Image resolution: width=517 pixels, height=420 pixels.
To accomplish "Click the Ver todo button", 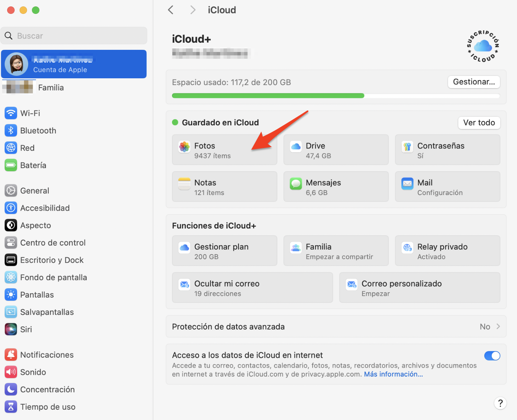I will pyautogui.click(x=479, y=123).
